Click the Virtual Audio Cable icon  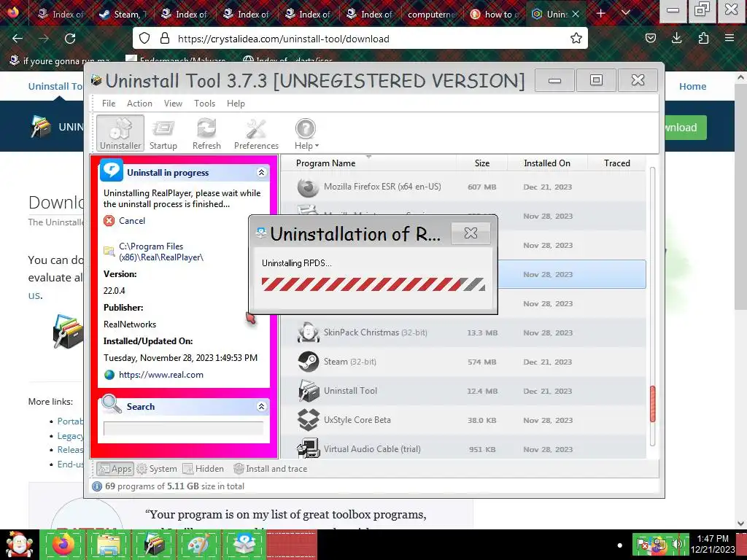(308, 448)
